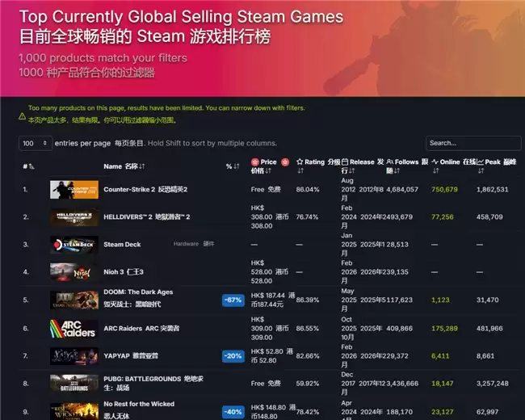
Task: Click the ARC Raiders logo
Action: [74, 329]
